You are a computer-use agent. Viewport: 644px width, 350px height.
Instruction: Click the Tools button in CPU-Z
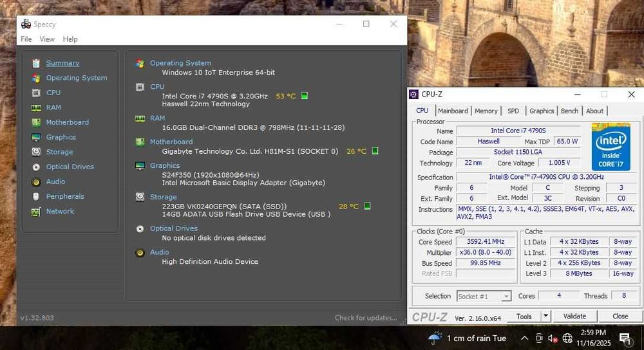(x=524, y=317)
